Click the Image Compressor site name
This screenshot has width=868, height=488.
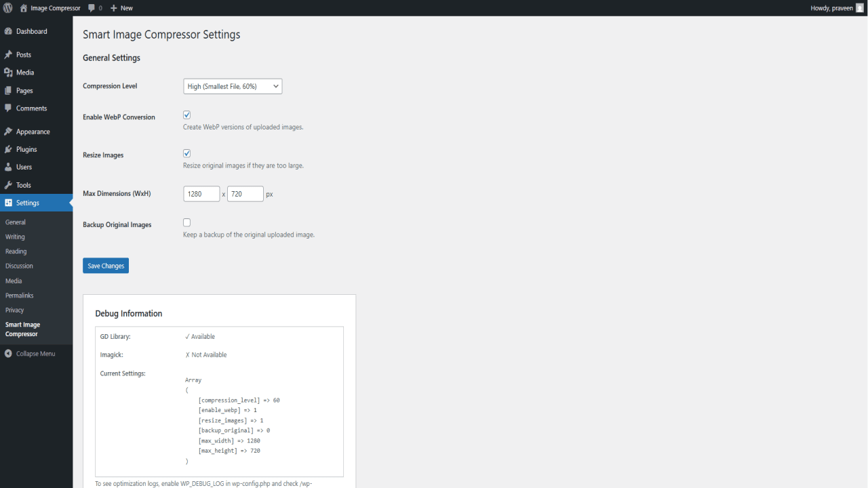(56, 8)
